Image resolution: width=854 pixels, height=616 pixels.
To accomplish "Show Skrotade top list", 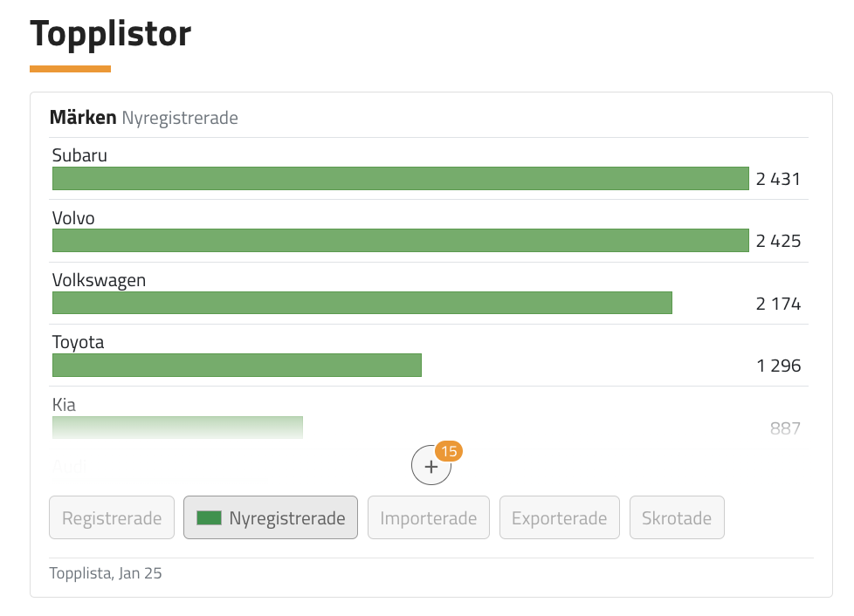I will point(677,517).
